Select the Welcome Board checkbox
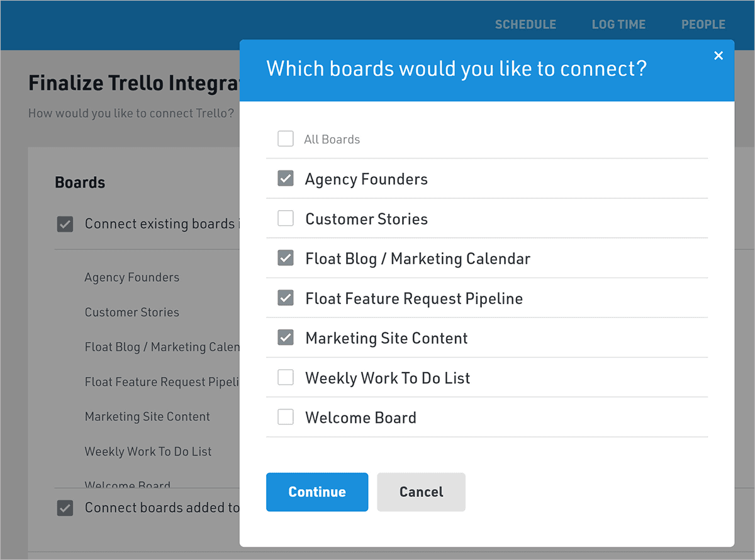This screenshot has height=560, width=755. point(286,417)
